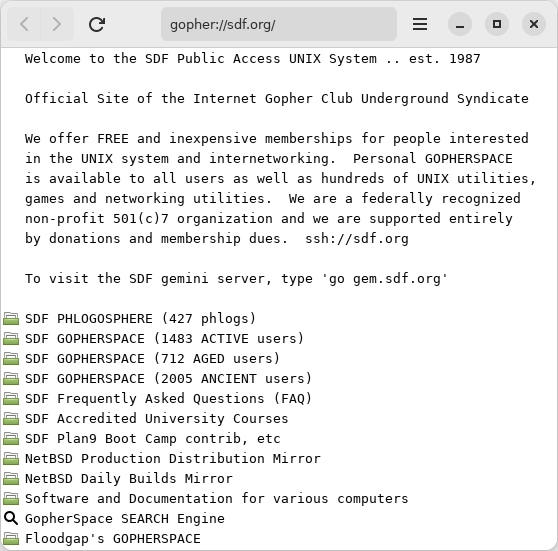Click the 'games and networking utilities' line

point(273,199)
